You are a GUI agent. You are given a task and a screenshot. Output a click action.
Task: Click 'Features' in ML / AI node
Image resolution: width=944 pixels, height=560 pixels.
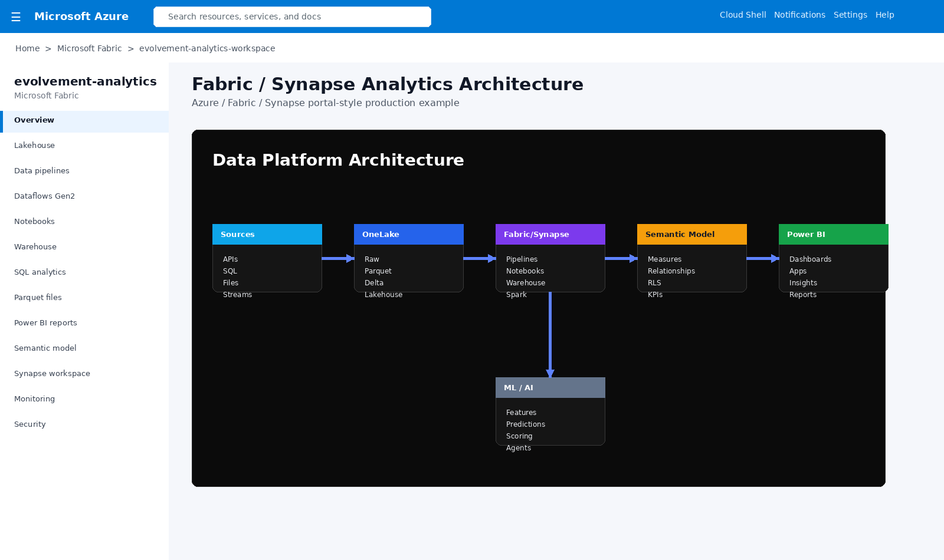(x=521, y=413)
